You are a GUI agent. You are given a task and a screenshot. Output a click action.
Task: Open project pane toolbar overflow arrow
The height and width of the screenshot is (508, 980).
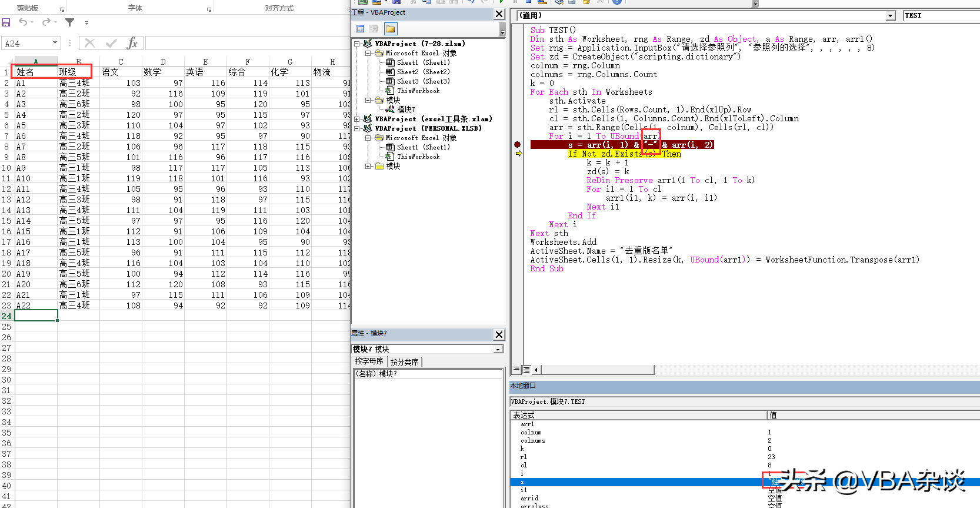(x=502, y=29)
